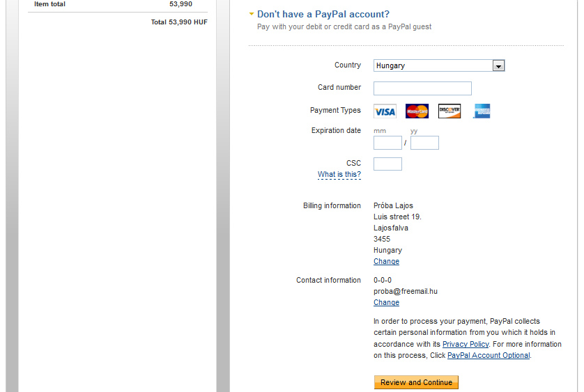
Task: Click the MasterCard logo
Action: (x=417, y=111)
